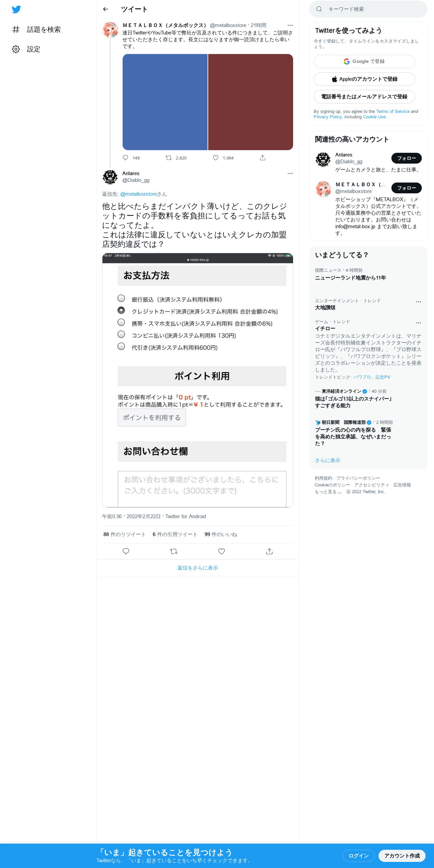Retweet the METALBOX tweet showing 2,820
The height and width of the screenshot is (868, 434).
tap(168, 158)
